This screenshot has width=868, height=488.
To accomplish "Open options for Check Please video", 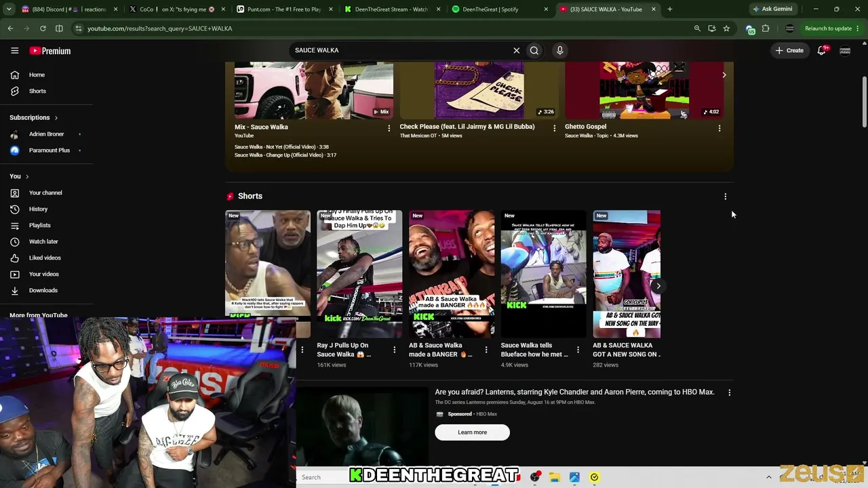I will point(554,128).
